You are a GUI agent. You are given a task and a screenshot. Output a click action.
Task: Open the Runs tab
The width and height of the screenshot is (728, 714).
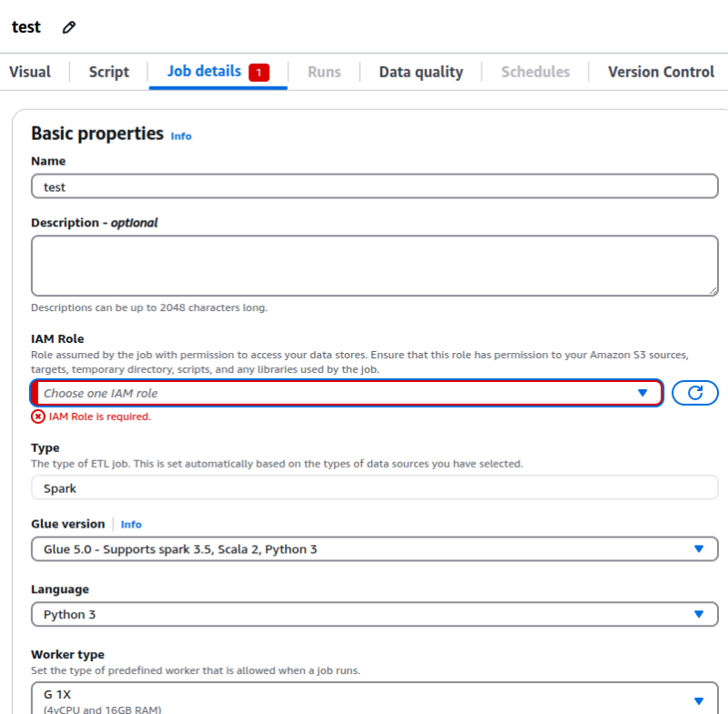324,72
